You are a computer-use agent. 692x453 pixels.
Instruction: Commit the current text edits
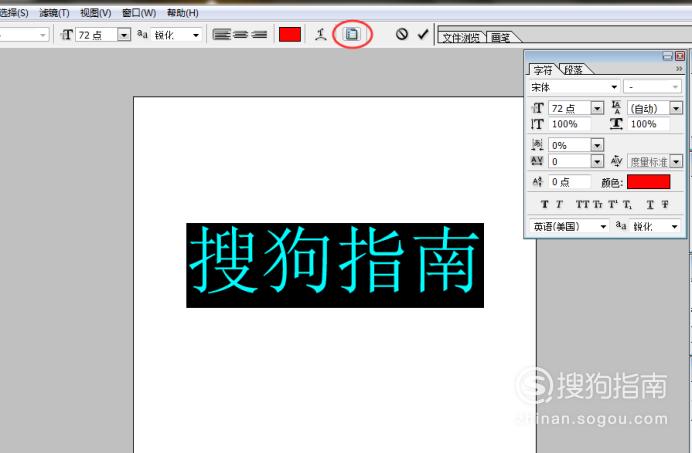[x=423, y=34]
